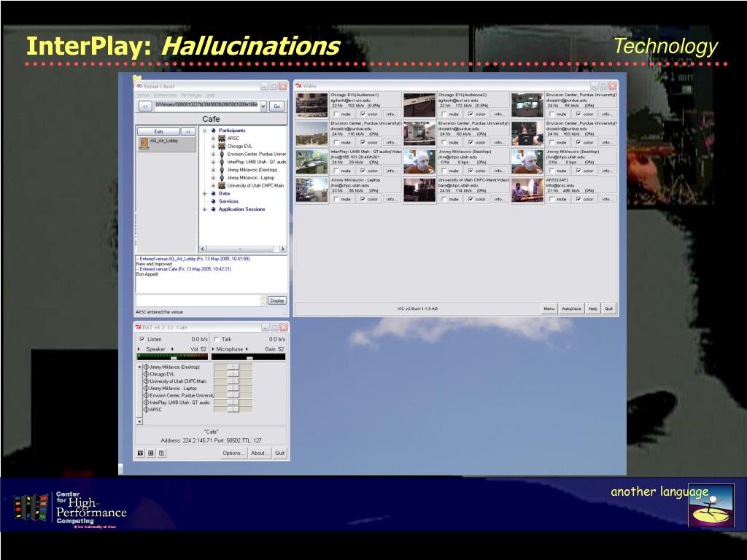Image resolution: width=747 pixels, height=560 pixels.
Task: Open the venue URL dropdown arrow
Action: point(263,106)
